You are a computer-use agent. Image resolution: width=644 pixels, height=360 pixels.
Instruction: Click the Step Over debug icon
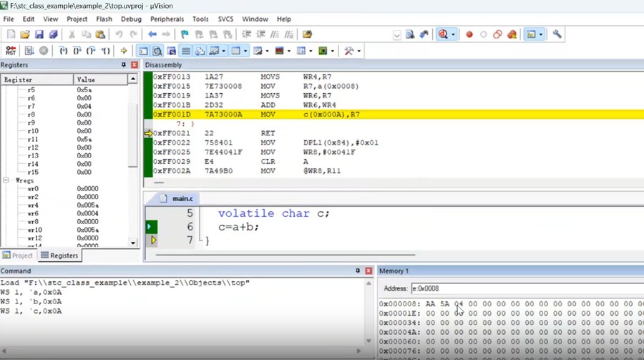[77, 51]
